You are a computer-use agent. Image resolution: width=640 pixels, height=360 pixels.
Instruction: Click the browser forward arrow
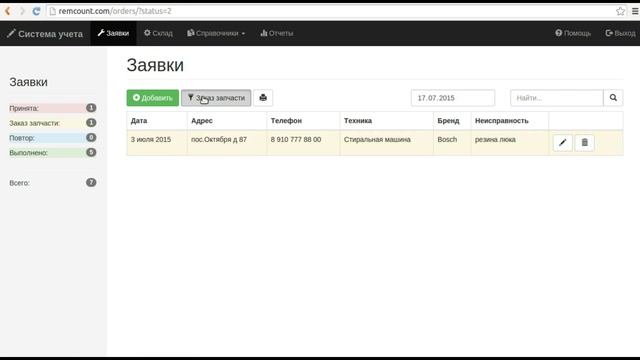click(x=22, y=11)
